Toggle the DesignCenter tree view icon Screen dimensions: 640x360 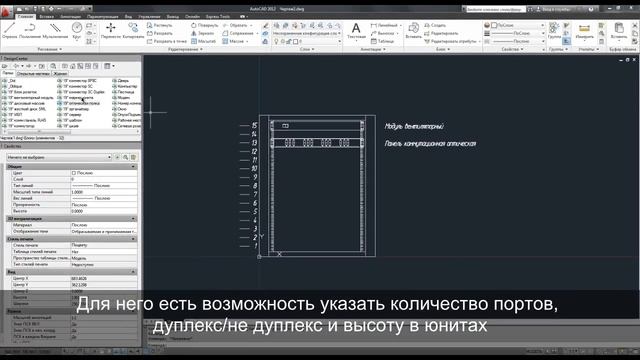click(80, 66)
